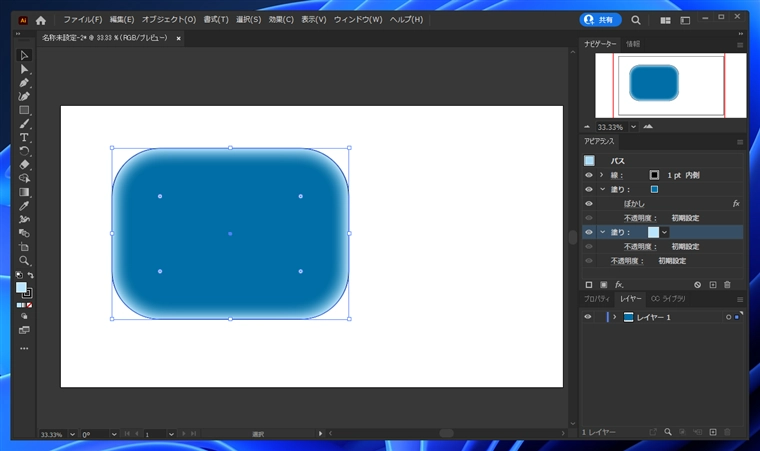
Task: Toggle visibility of highlighted 塗り fill row
Action: pyautogui.click(x=588, y=232)
